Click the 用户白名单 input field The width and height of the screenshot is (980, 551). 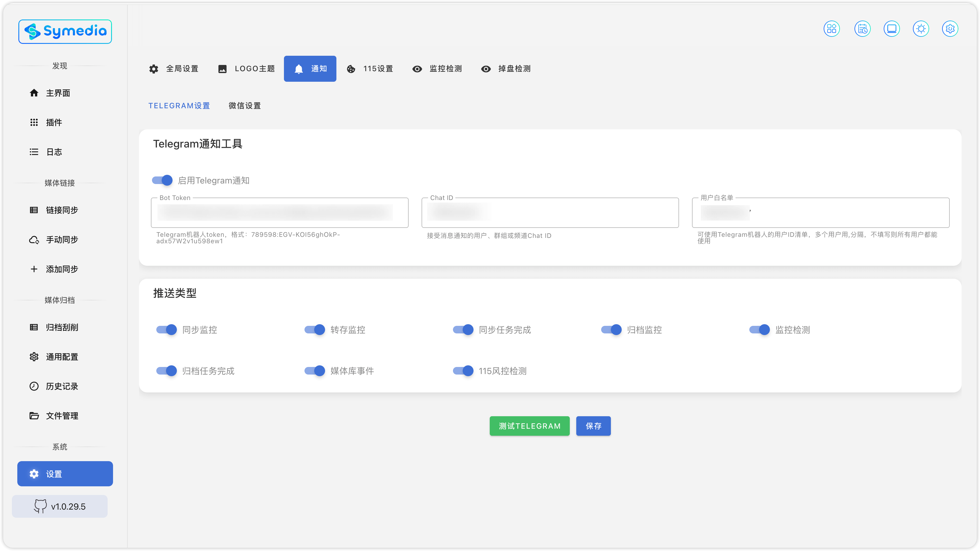click(821, 213)
